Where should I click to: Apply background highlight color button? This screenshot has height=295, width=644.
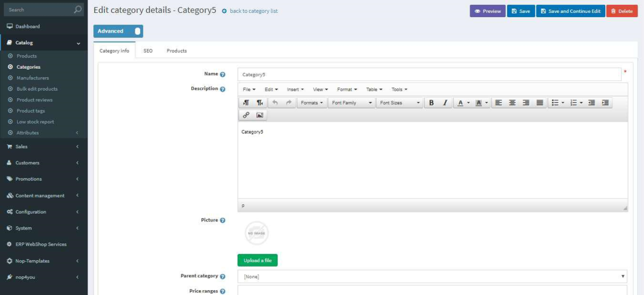[x=478, y=102]
